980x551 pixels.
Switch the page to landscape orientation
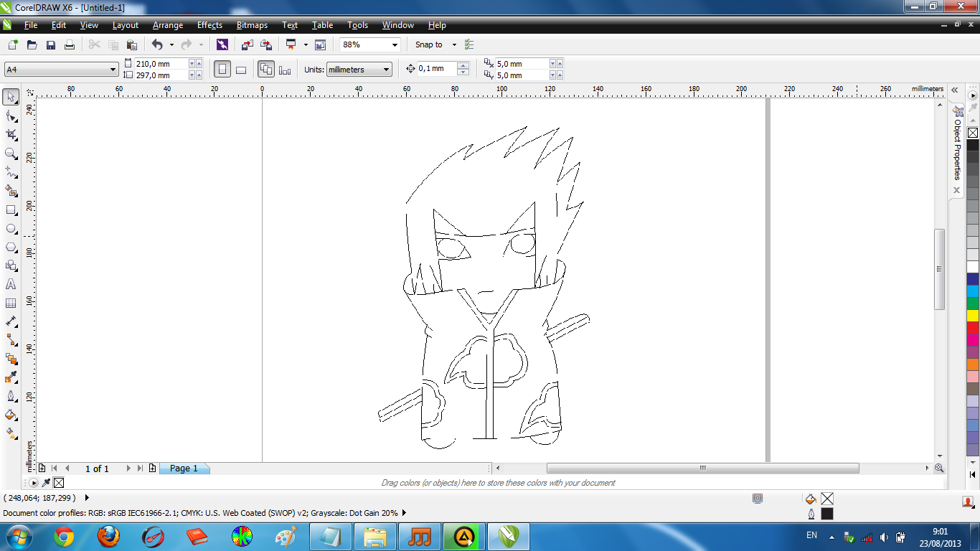241,70
